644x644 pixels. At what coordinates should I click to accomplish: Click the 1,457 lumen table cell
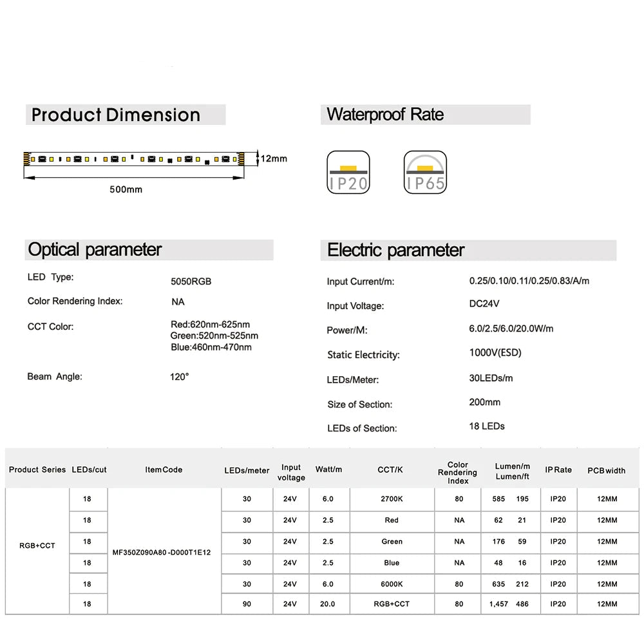[498, 604]
